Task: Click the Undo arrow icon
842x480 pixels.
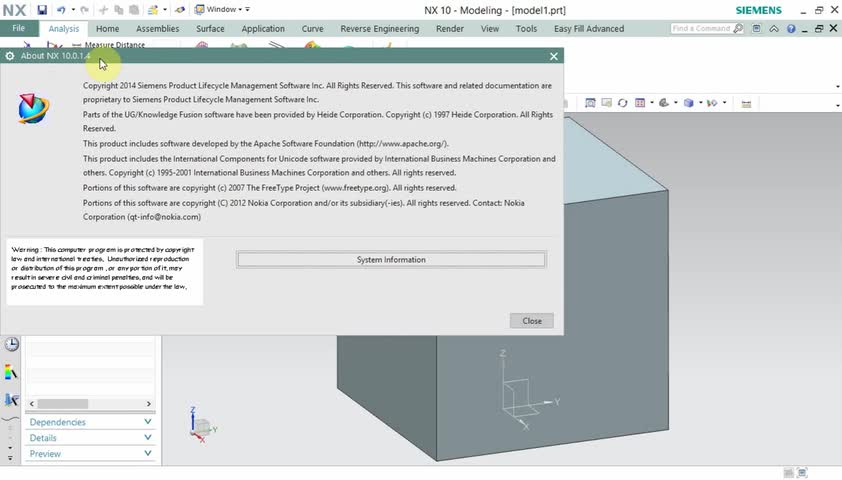Action: pos(61,10)
